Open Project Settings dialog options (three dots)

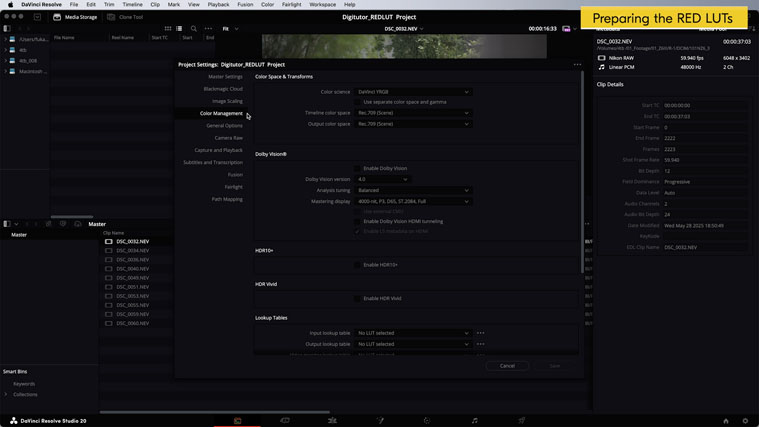coord(577,64)
